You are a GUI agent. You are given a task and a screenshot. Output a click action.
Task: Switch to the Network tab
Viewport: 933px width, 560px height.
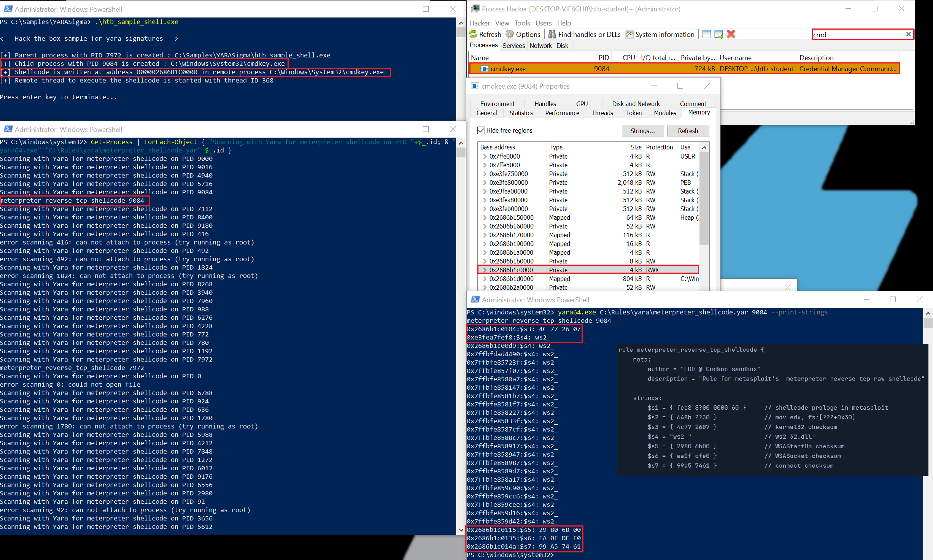pos(540,46)
